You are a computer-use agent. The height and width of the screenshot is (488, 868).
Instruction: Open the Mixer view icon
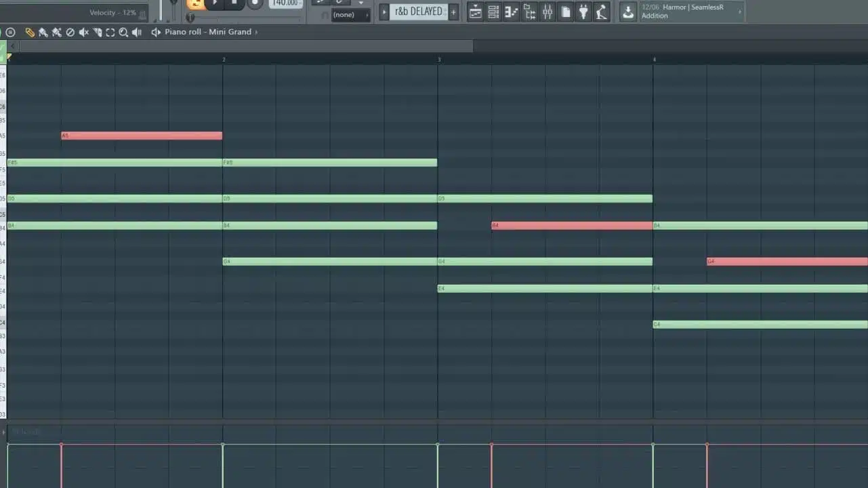(x=547, y=11)
